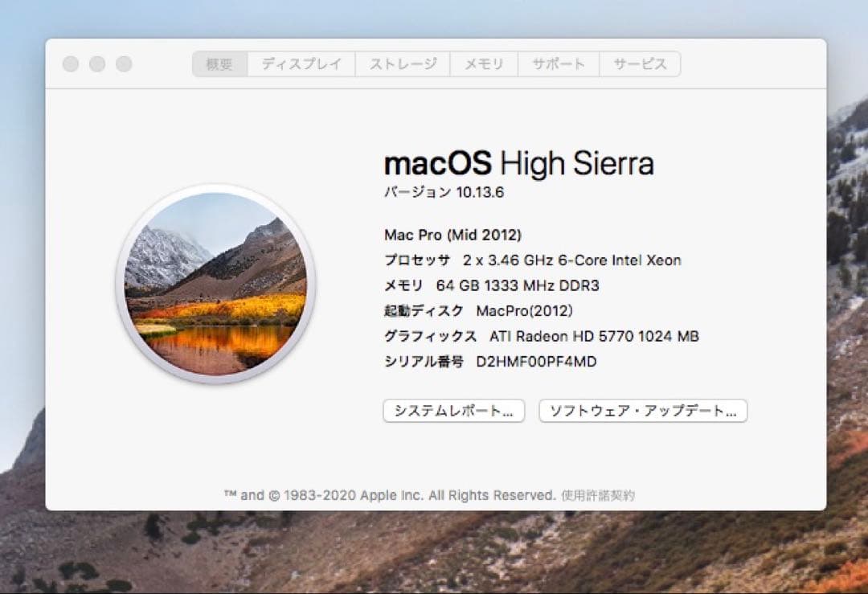868x594 pixels.
Task: Open the ストレージ tab
Action: (x=402, y=63)
